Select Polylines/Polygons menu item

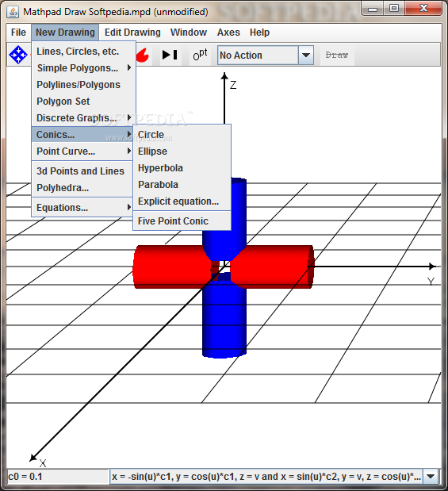coord(83,85)
